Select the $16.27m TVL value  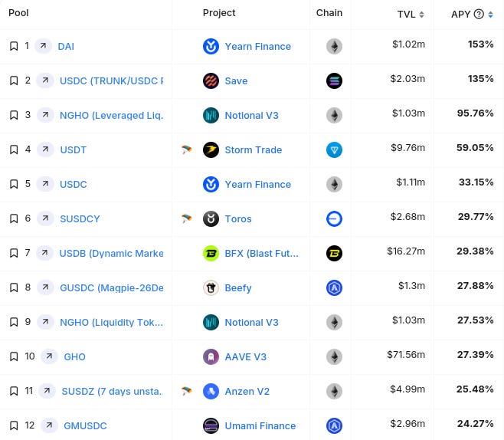click(406, 251)
